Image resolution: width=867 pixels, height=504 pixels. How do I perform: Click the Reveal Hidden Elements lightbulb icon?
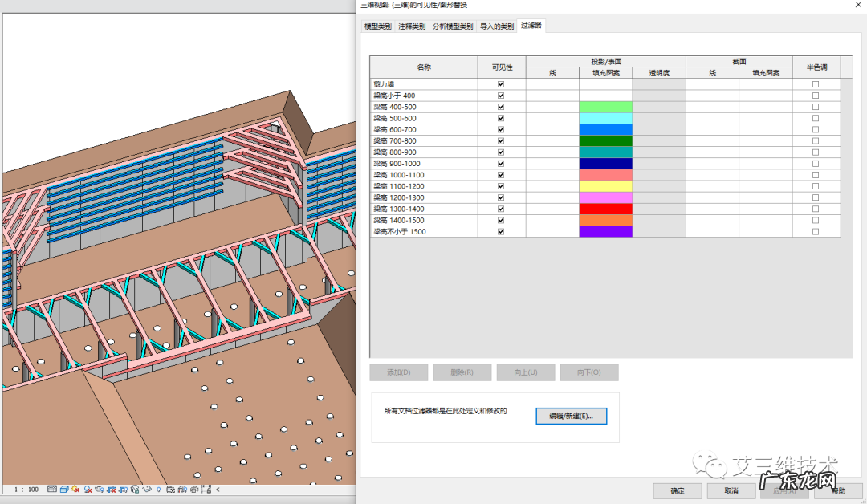159,489
